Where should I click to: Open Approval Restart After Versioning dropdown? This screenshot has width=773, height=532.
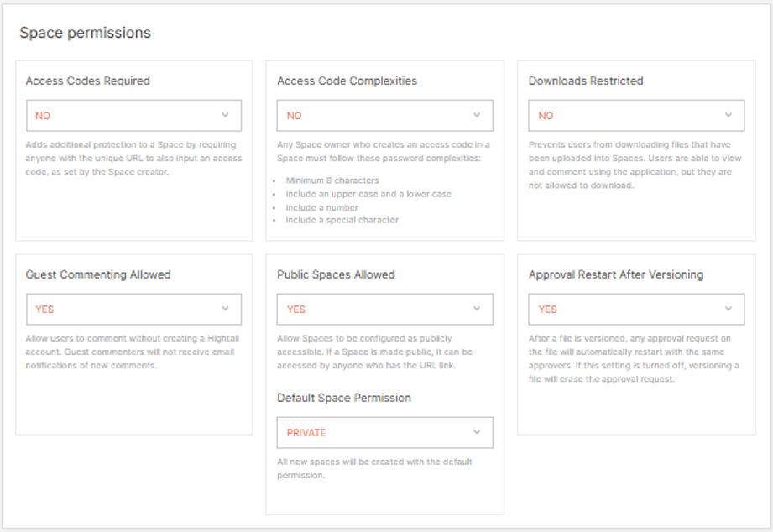(x=635, y=309)
